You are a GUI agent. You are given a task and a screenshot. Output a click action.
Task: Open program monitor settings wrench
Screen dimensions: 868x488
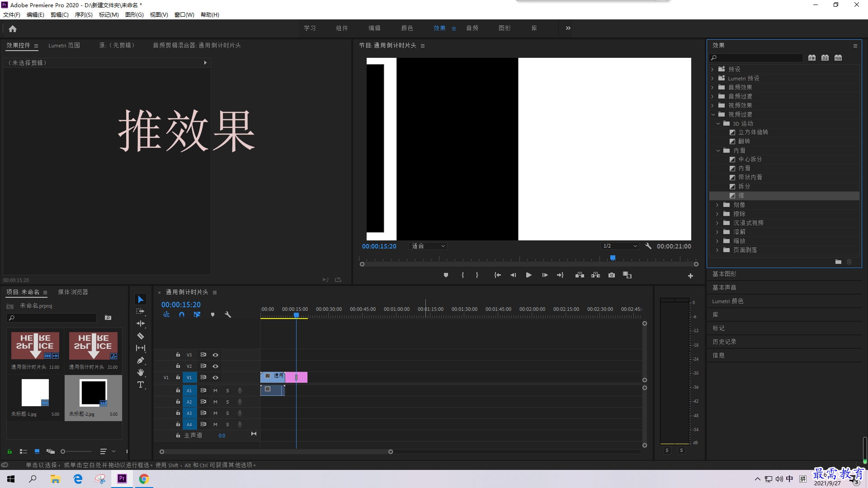point(648,246)
